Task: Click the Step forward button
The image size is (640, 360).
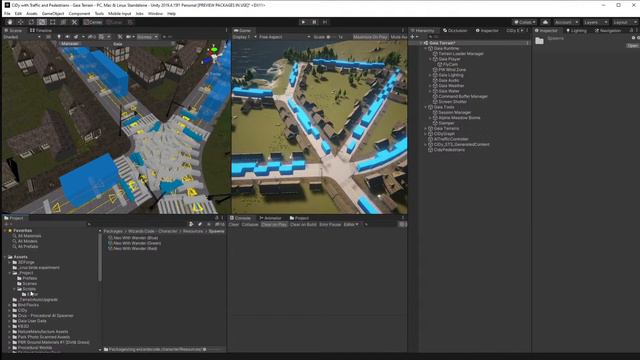Action: pos(325,22)
